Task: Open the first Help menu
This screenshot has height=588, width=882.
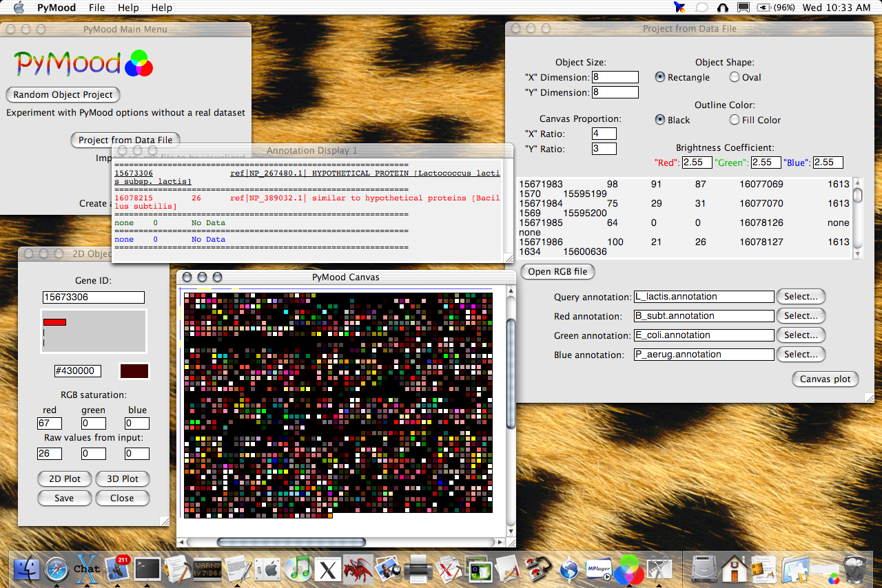Action: (128, 8)
